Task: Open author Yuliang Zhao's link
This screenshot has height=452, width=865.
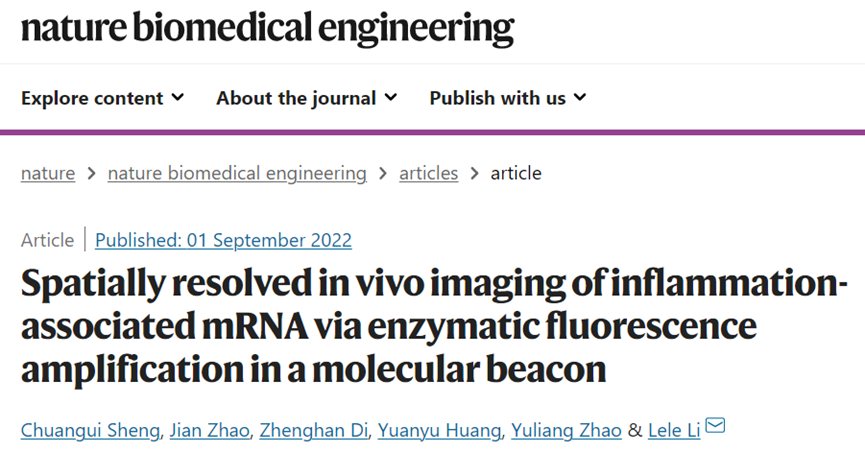Action: [x=567, y=430]
